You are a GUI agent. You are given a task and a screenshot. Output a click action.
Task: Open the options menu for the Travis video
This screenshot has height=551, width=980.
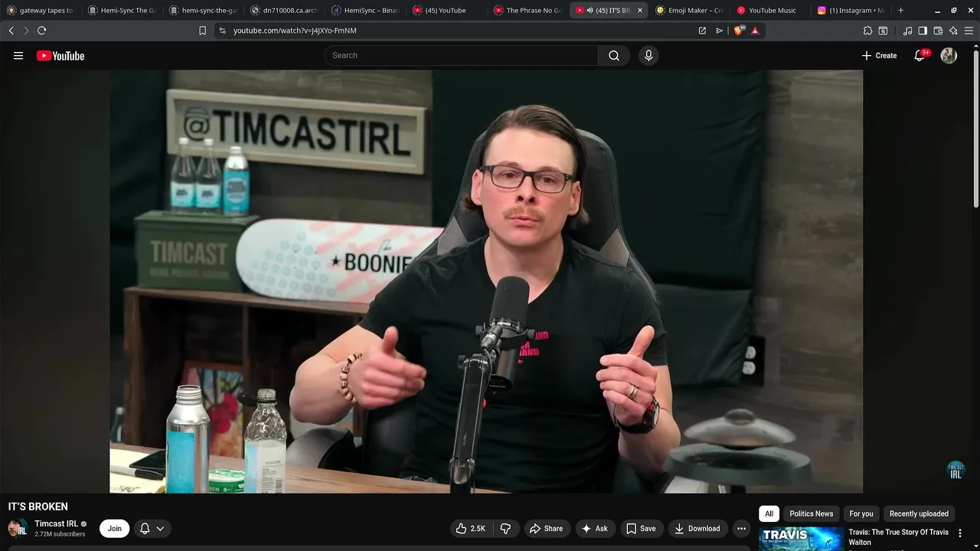(x=960, y=533)
